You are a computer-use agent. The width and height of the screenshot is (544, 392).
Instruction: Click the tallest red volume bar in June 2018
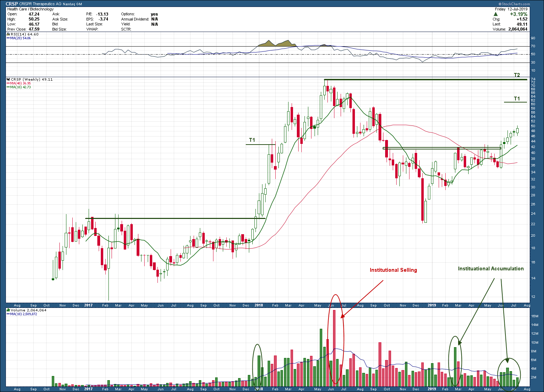(334, 348)
